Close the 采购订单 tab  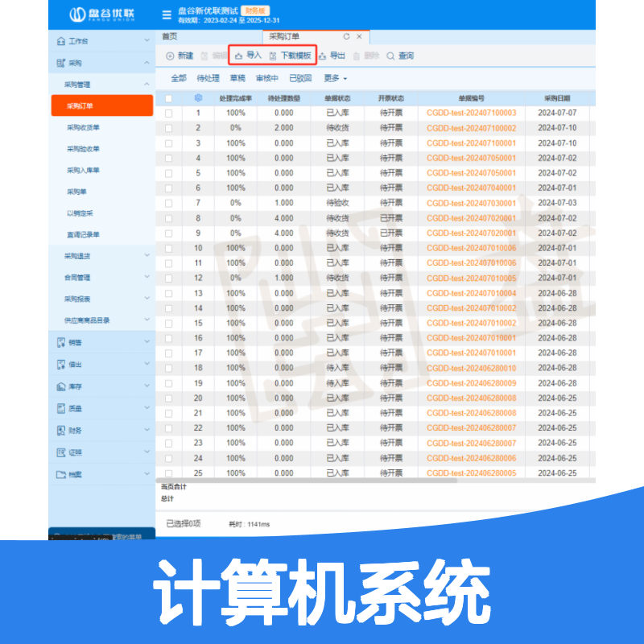359,36
